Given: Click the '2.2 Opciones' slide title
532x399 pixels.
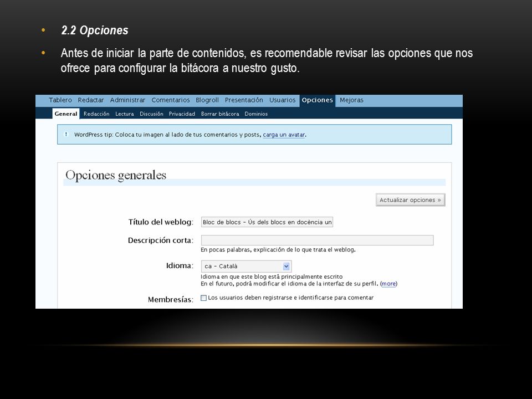Looking at the screenshot, I should (x=95, y=30).
